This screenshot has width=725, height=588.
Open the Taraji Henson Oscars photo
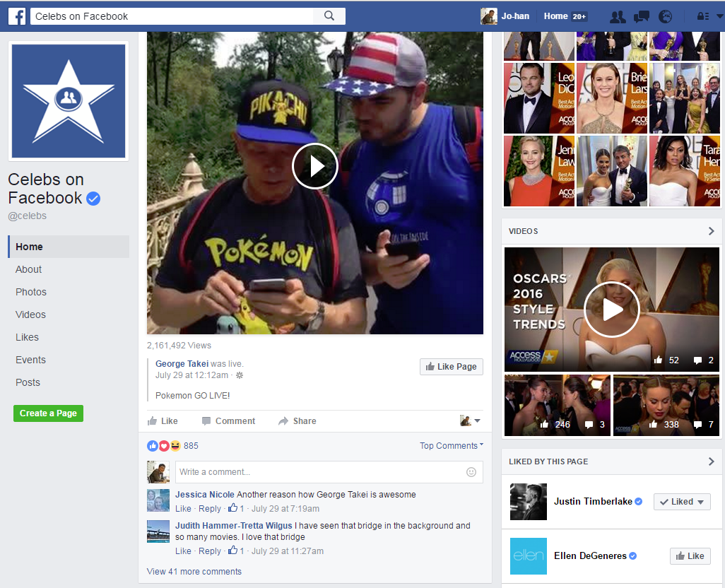[x=685, y=171]
